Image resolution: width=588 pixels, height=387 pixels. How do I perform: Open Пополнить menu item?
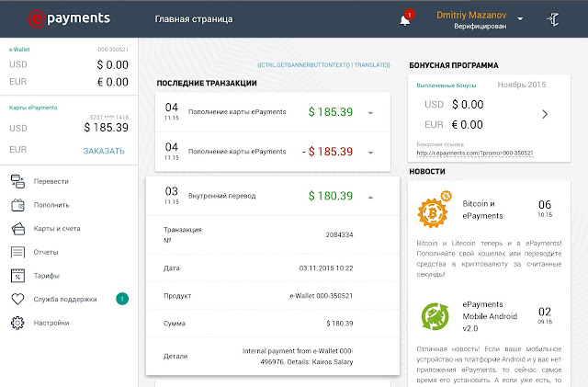point(51,205)
